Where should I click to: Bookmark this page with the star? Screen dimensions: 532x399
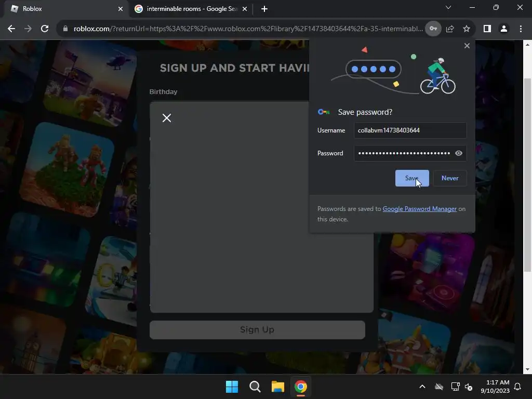pos(467,29)
